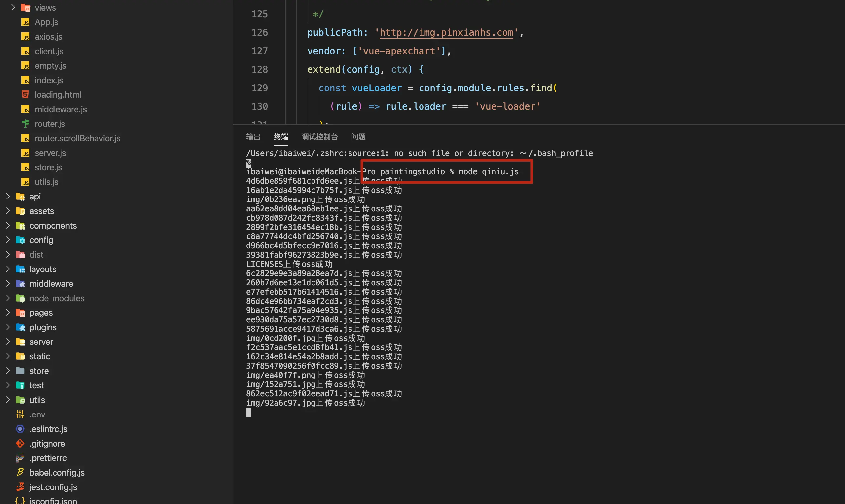Click the node_modules folder icon
Screen dimensions: 845x504
click(20, 298)
